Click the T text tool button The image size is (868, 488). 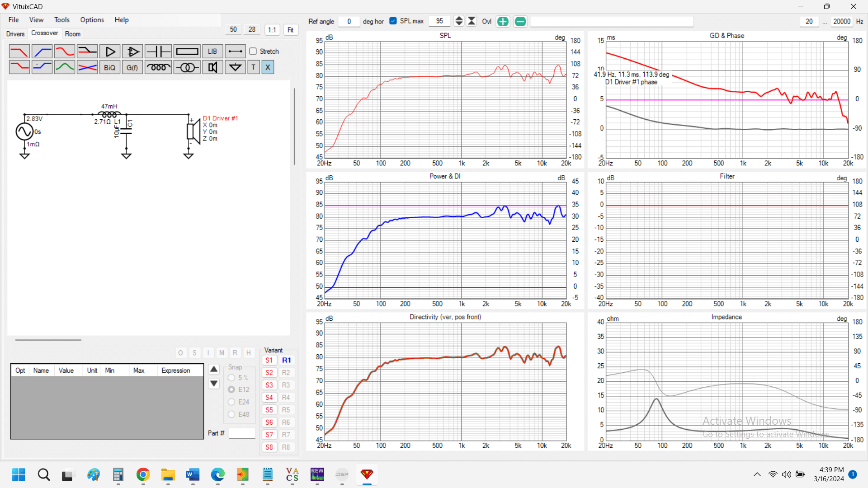point(254,67)
